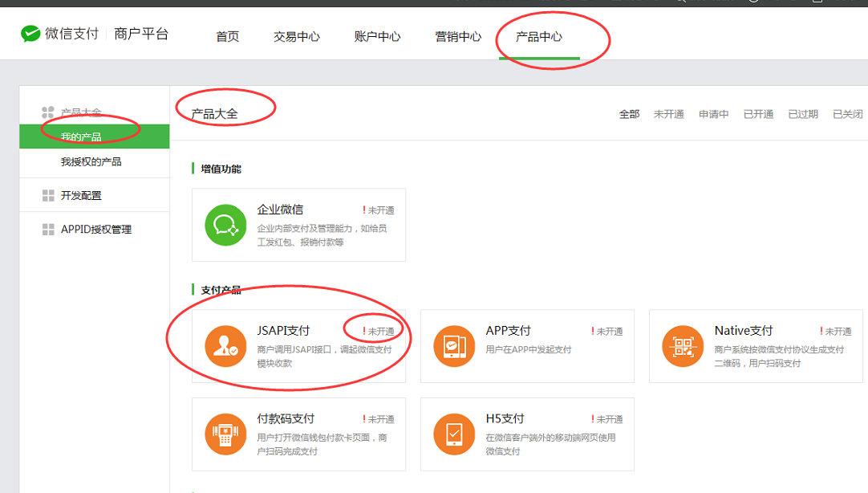Filter products by 未开通
This screenshot has height=493, width=868.
[x=669, y=114]
